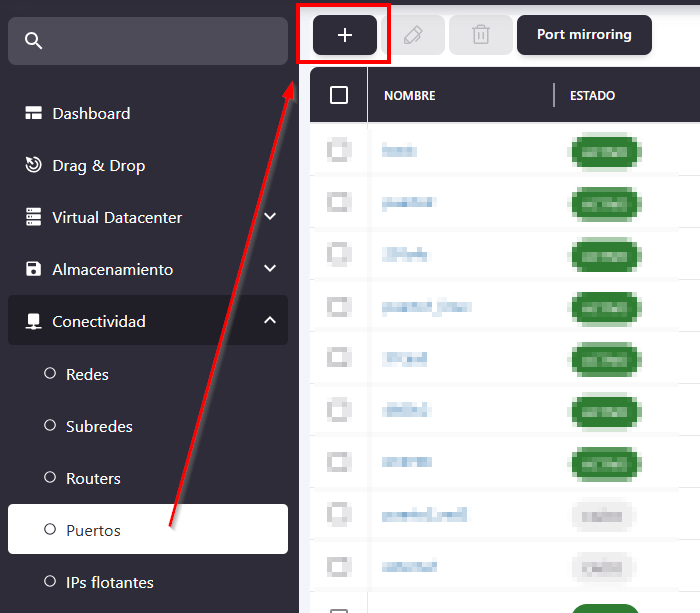
Task: Expand the Virtual Datacenter chevron
Action: point(269,217)
